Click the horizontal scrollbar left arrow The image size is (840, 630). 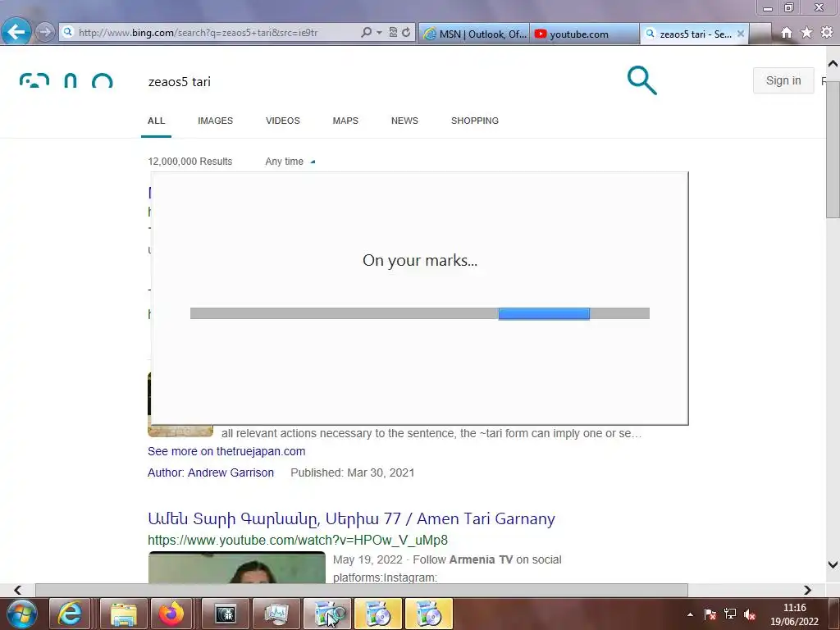click(18, 590)
